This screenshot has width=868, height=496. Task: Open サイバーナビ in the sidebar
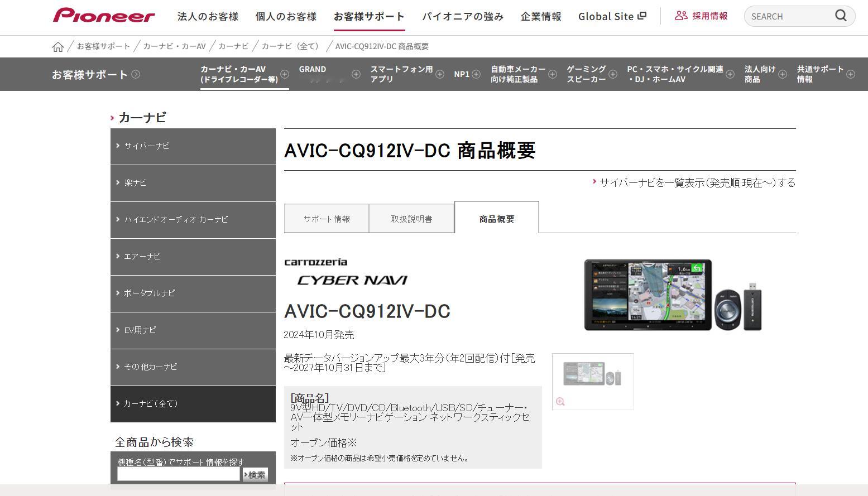tap(193, 146)
